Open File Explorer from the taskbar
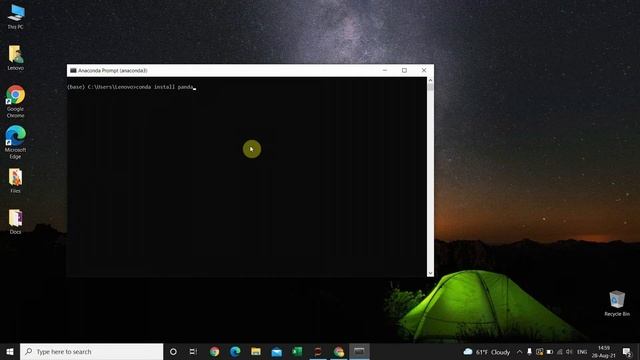 256,351
